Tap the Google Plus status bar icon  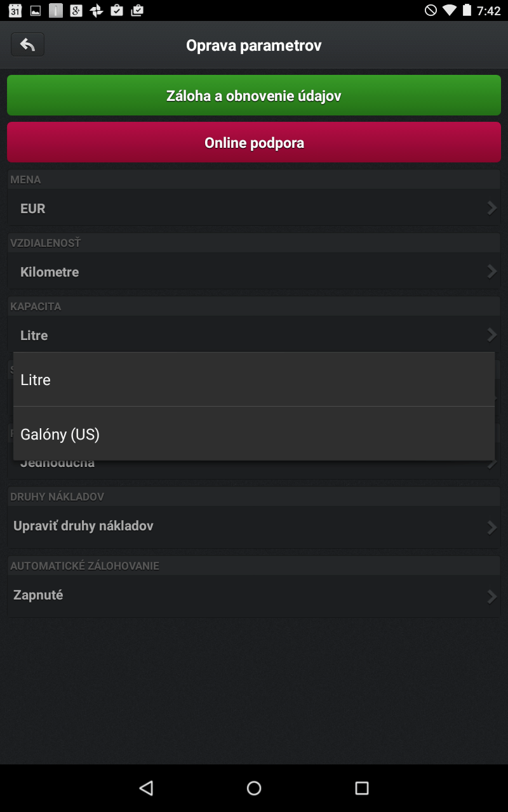coord(76,10)
